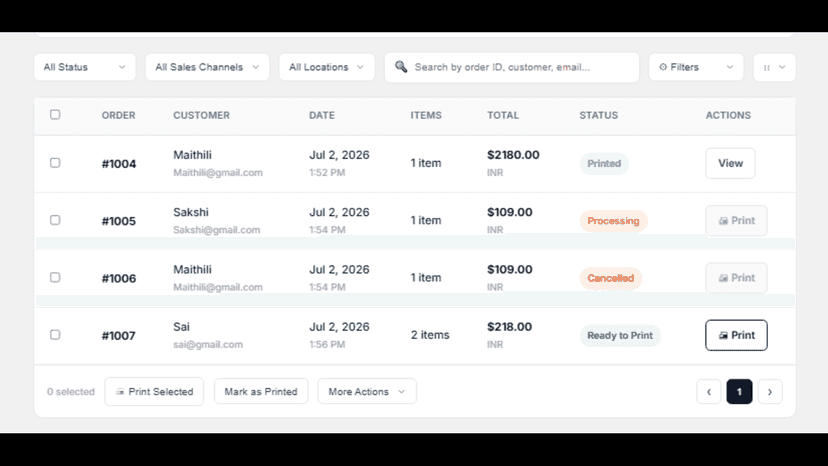Check the box for order #1007

pyautogui.click(x=55, y=334)
